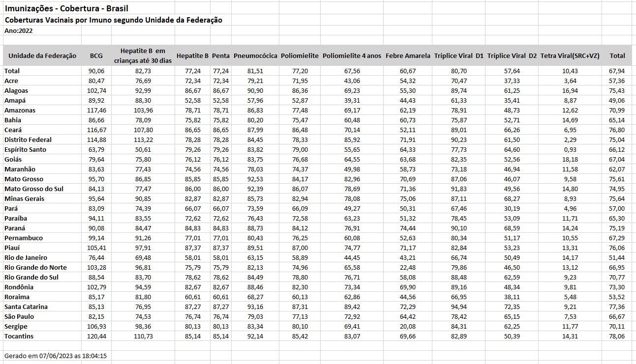The width and height of the screenshot is (636, 364).
Task: Click the 'Goiás' row label
Action: pos(13,159)
